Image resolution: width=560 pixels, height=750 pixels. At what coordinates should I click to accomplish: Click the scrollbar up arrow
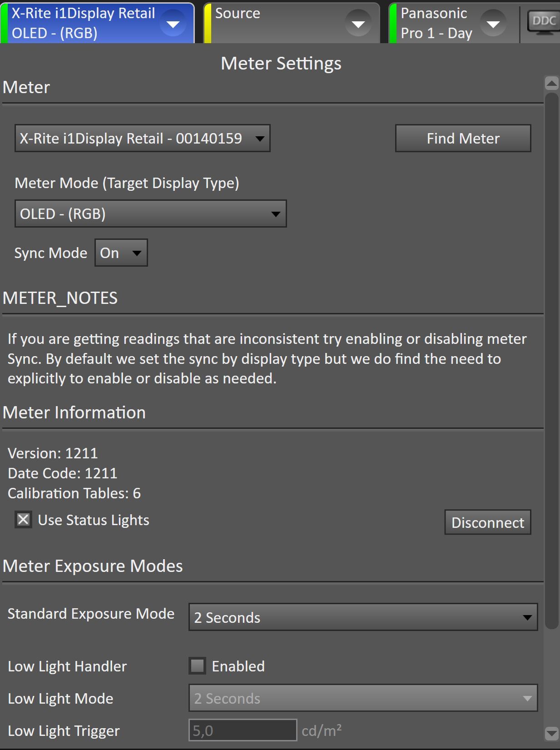click(551, 83)
